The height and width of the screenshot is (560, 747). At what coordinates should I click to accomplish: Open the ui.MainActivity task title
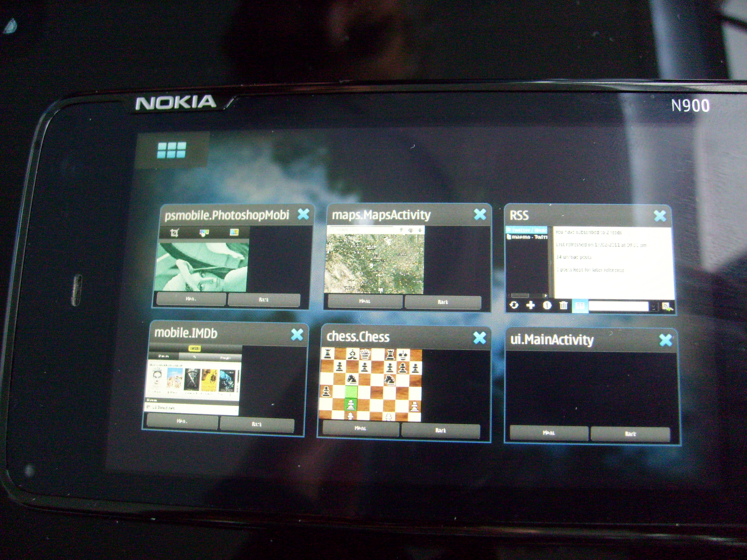point(552,340)
